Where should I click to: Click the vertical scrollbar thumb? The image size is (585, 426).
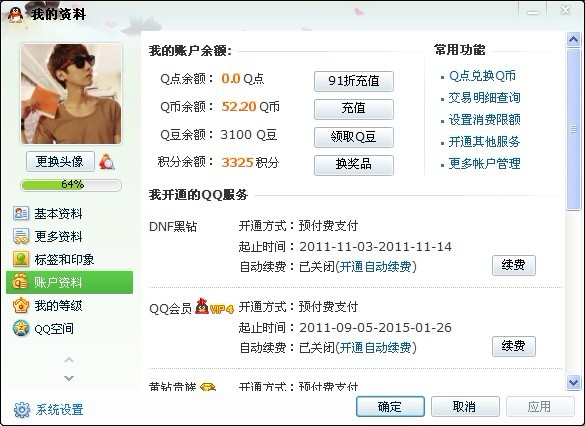(573, 129)
